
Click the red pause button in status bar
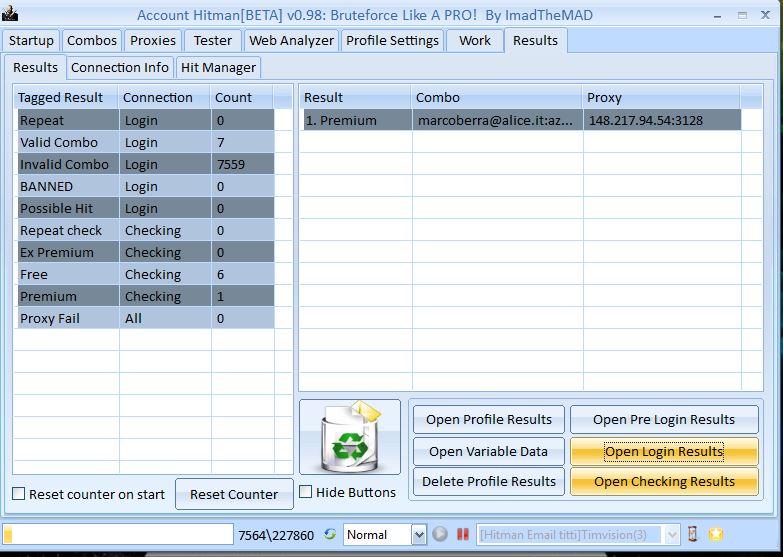pos(463,534)
